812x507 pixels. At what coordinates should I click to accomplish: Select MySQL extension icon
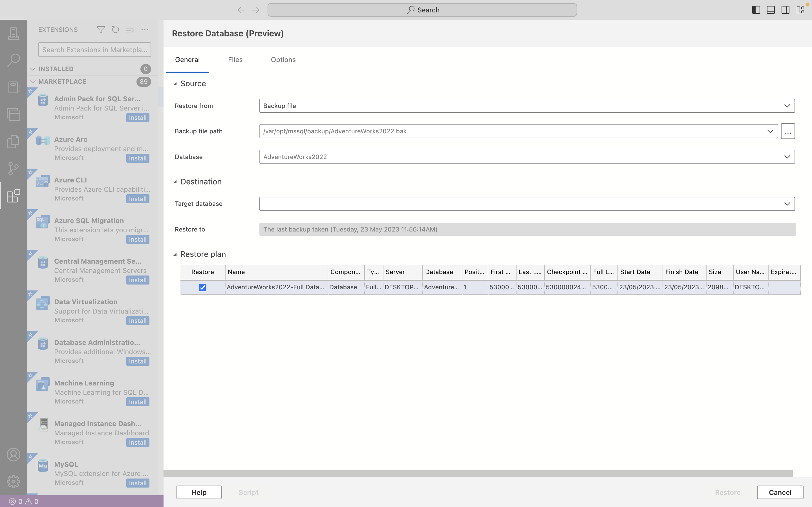pos(43,466)
